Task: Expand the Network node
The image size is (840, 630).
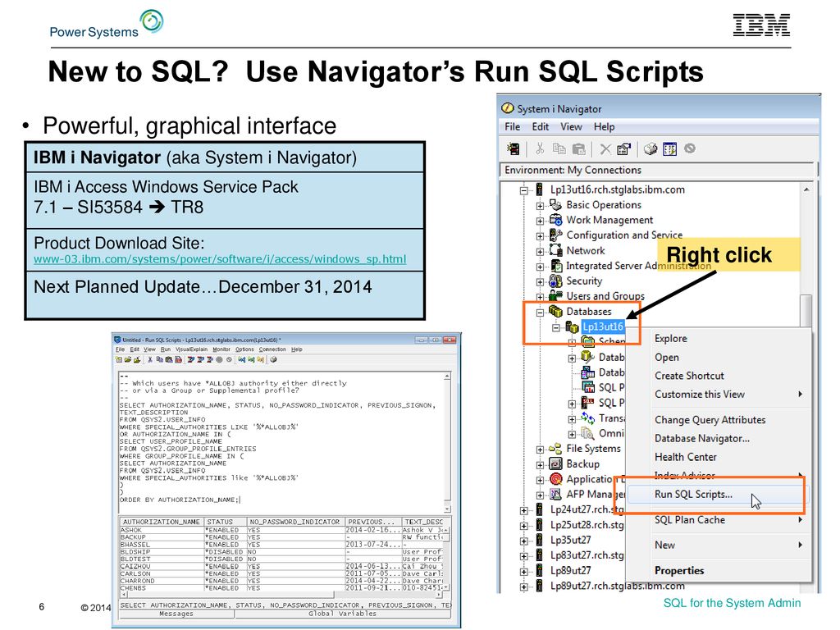Action: pyautogui.click(x=540, y=251)
